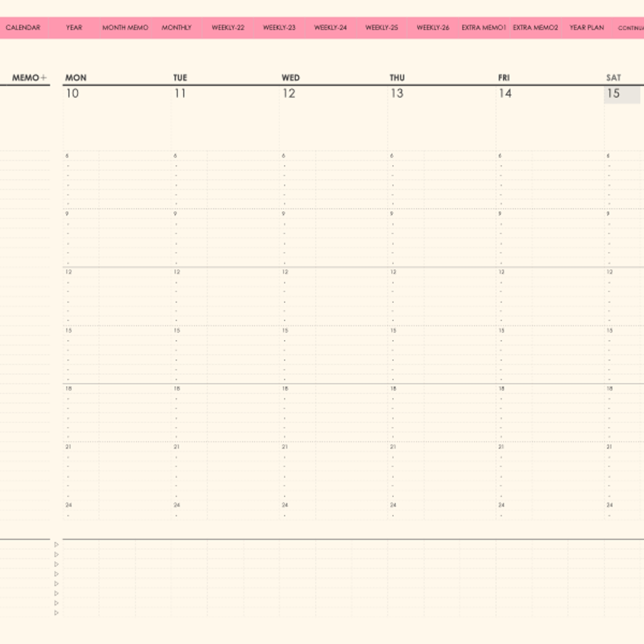
Task: Open the WEEKLY-22 tab
Action: click(x=228, y=27)
